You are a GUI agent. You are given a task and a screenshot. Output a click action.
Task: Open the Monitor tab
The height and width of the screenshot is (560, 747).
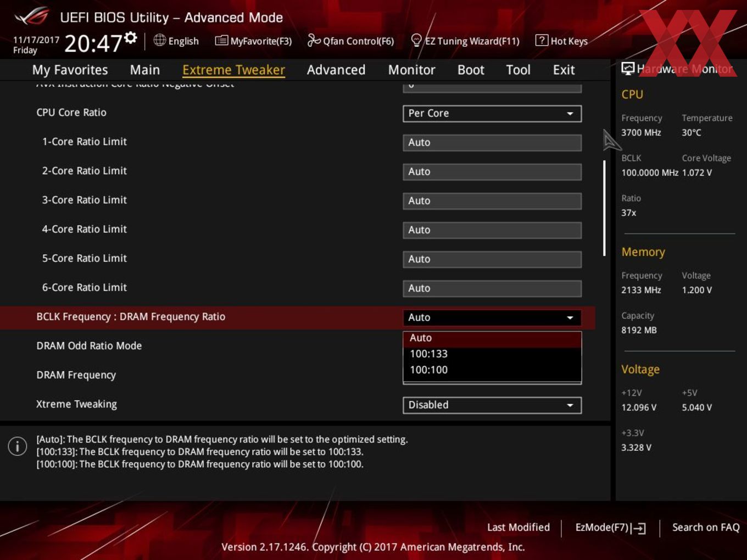tap(411, 70)
